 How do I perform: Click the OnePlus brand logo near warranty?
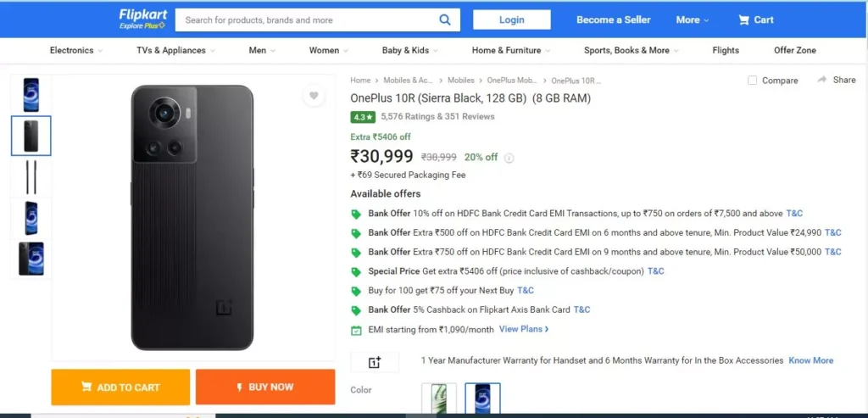coord(375,362)
